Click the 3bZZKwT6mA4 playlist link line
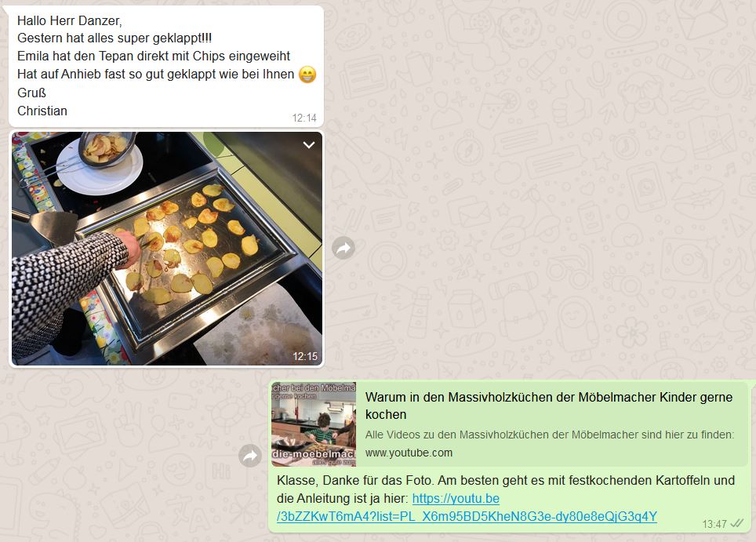This screenshot has width=756, height=542. pyautogui.click(x=467, y=516)
